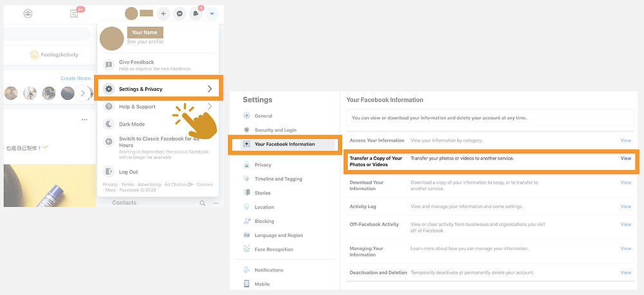Image resolution: width=644 pixels, height=295 pixels.
Task: Click Feeling/Activity button
Action: coord(54,55)
